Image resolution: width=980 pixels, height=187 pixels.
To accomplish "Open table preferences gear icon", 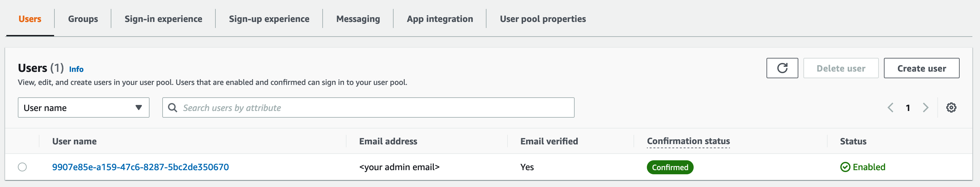I will (951, 107).
